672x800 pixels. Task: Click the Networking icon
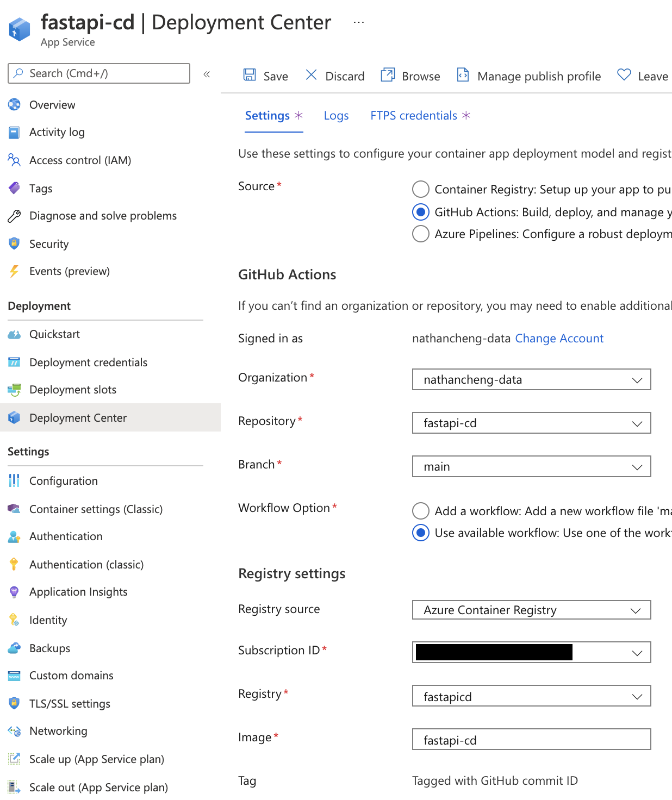tap(14, 731)
